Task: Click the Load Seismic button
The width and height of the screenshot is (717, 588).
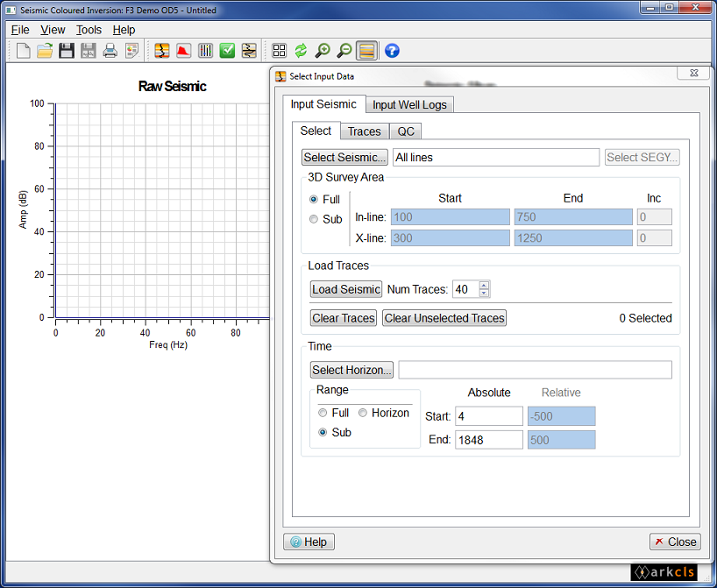Action: click(345, 289)
